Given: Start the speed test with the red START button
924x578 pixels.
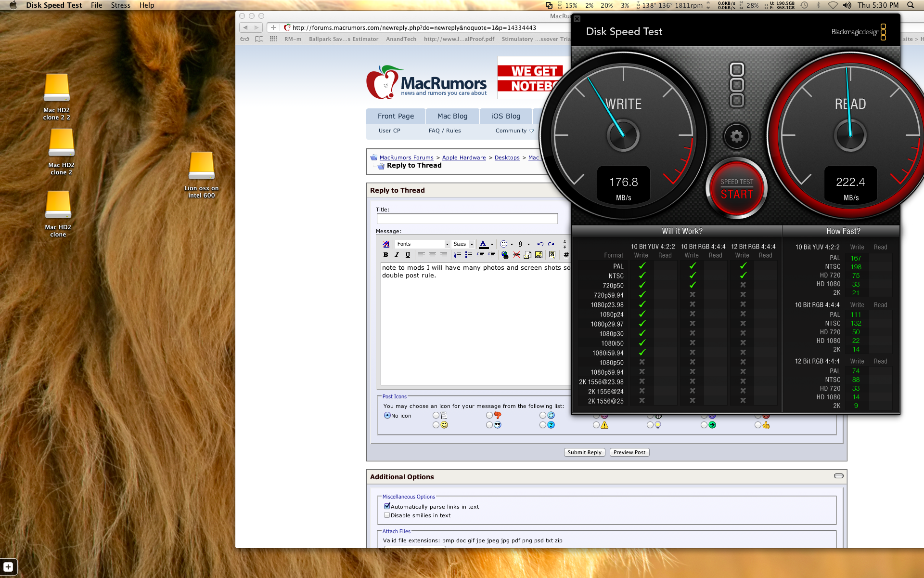Looking at the screenshot, I should 736,189.
